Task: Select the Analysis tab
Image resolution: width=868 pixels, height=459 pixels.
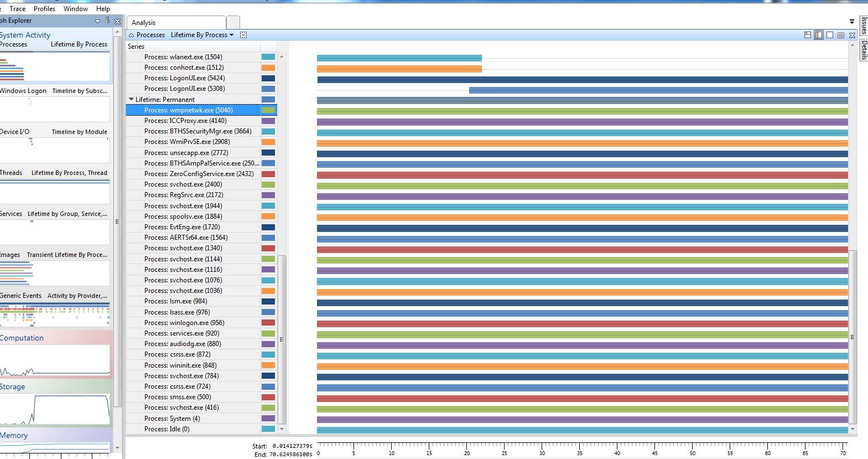Action: coord(176,23)
